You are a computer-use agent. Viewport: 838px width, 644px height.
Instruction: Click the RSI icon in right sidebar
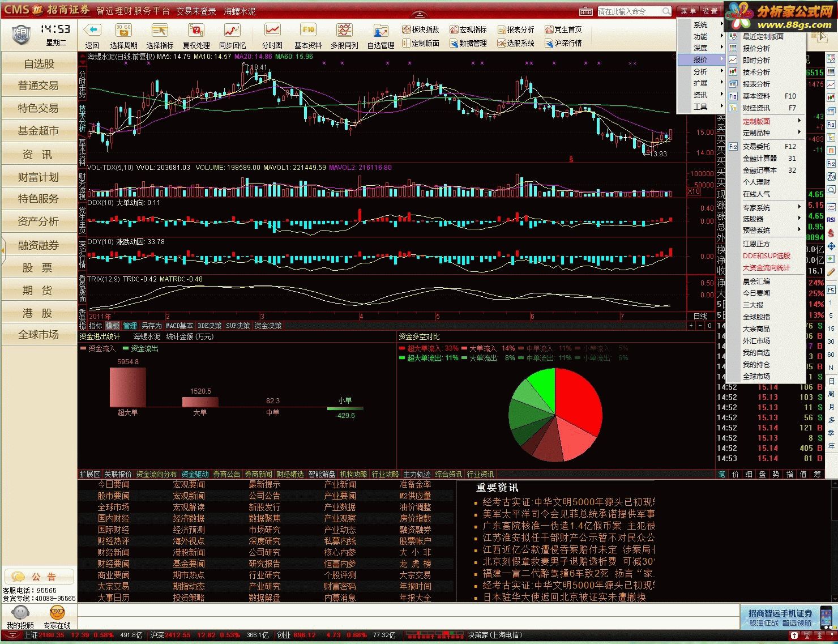pyautogui.click(x=831, y=220)
